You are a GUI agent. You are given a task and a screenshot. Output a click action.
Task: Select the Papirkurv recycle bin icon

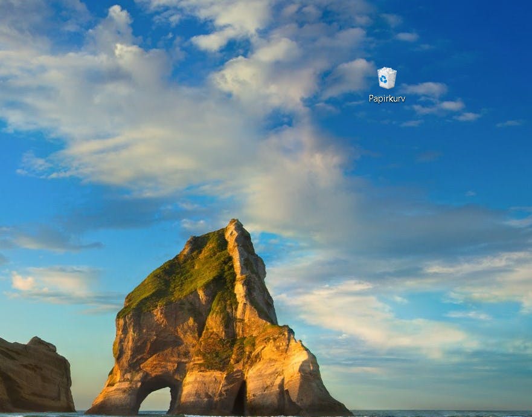387,78
